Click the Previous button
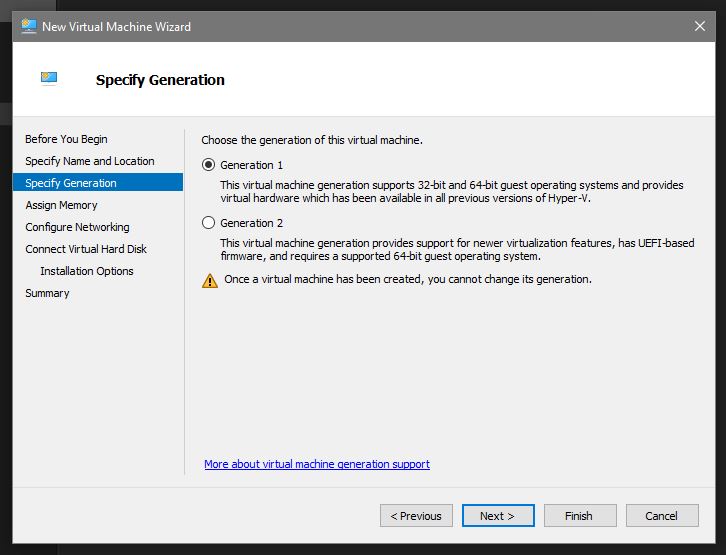Viewport: 726px width, 555px height. [416, 516]
